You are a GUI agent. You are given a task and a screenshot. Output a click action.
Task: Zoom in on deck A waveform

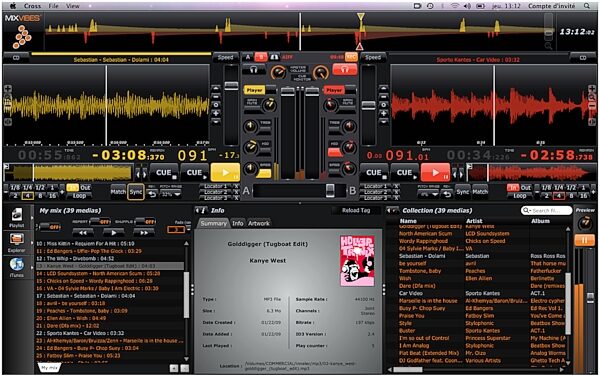coord(8,88)
